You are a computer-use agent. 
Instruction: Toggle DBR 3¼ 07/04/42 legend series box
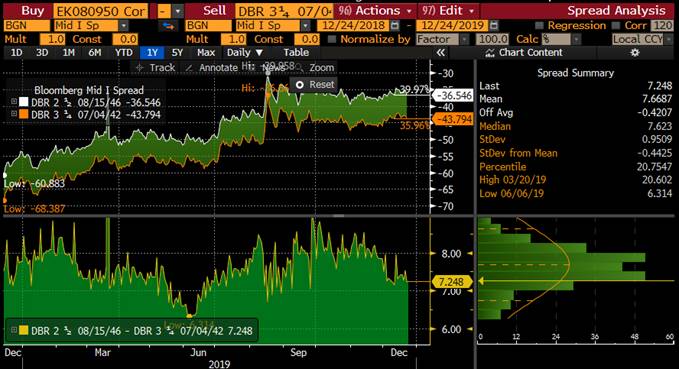(14, 114)
